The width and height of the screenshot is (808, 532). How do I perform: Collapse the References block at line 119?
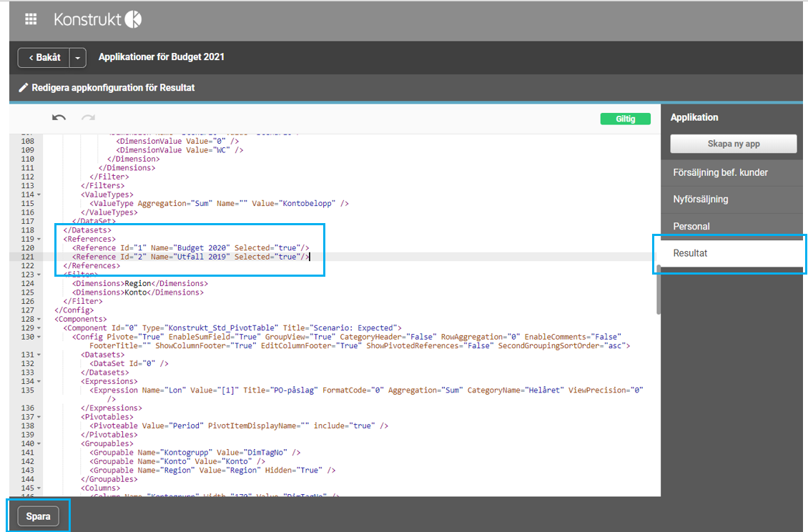(x=39, y=240)
